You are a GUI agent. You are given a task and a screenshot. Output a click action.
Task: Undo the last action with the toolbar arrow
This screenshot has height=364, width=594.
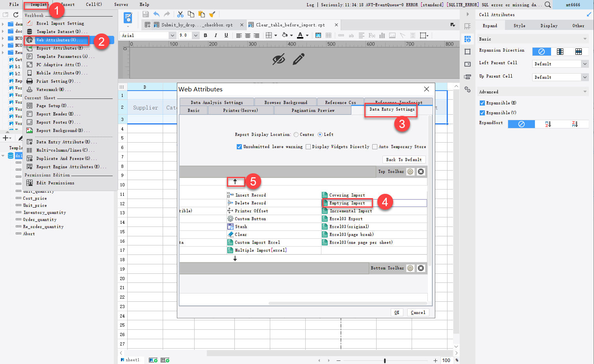pos(156,14)
